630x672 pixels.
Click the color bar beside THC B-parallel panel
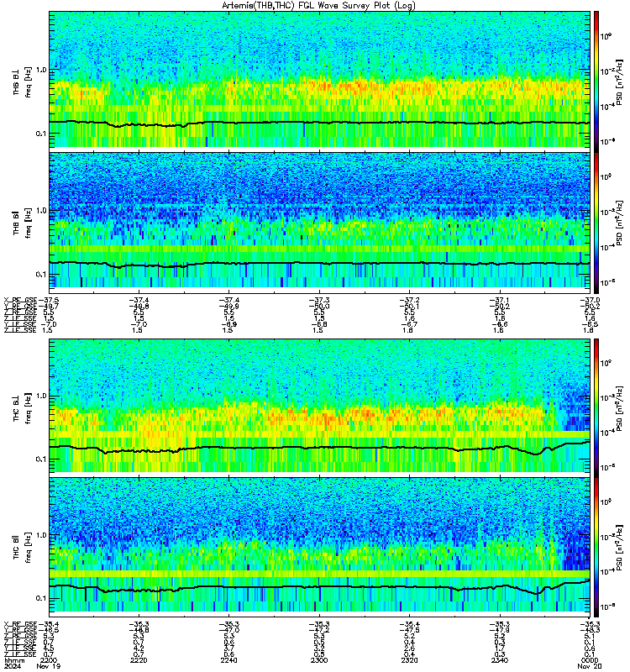(596, 546)
